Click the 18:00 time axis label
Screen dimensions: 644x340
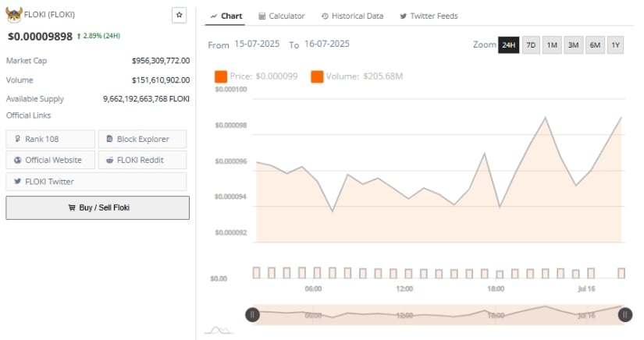pyautogui.click(x=496, y=289)
